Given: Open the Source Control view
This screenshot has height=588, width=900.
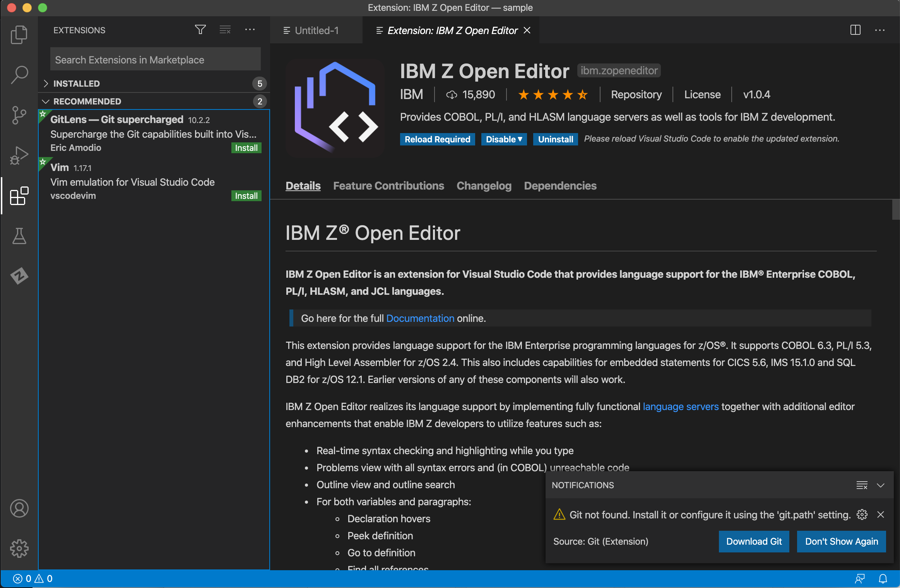Looking at the screenshot, I should pyautogui.click(x=19, y=115).
